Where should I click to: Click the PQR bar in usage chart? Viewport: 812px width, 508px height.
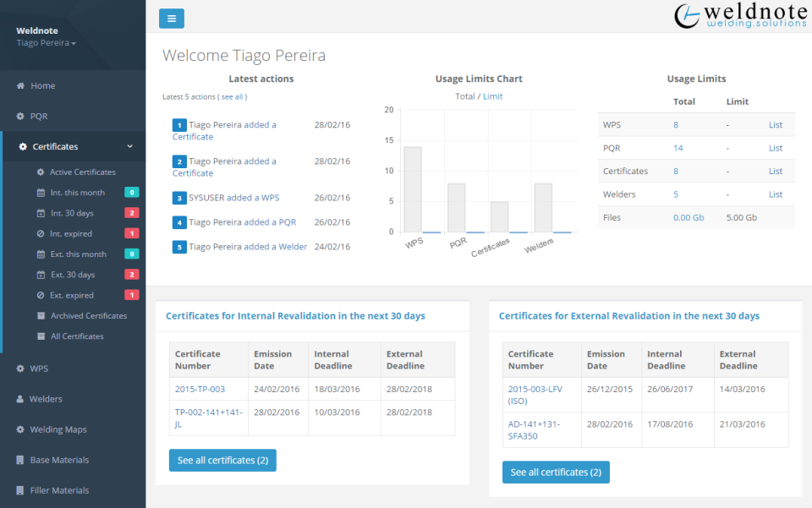click(x=456, y=208)
